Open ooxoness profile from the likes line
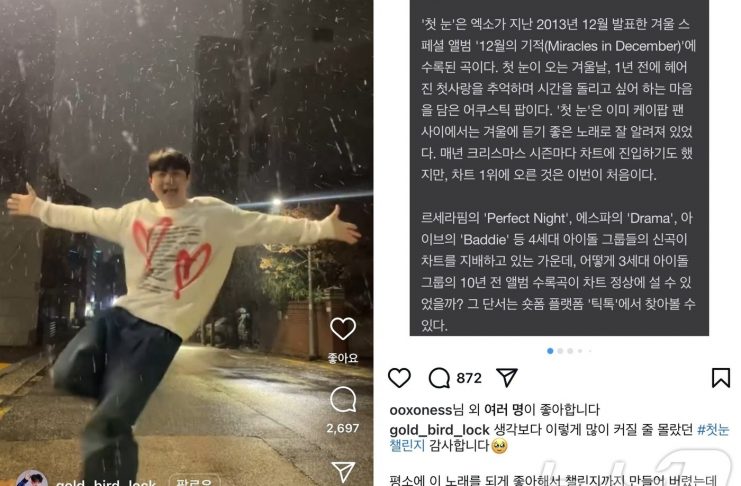The image size is (741, 486). coord(421,409)
